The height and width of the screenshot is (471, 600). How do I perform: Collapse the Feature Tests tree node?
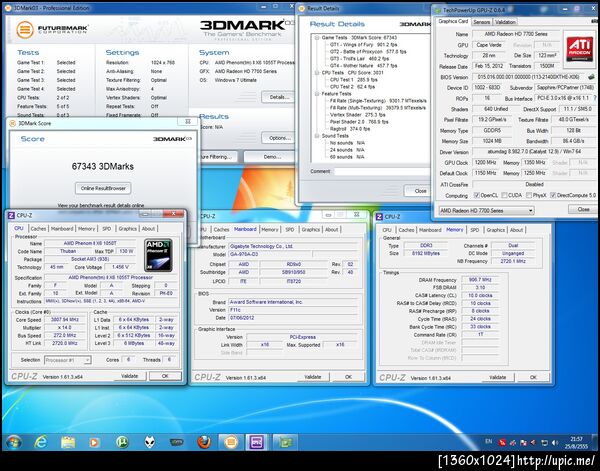click(x=317, y=94)
